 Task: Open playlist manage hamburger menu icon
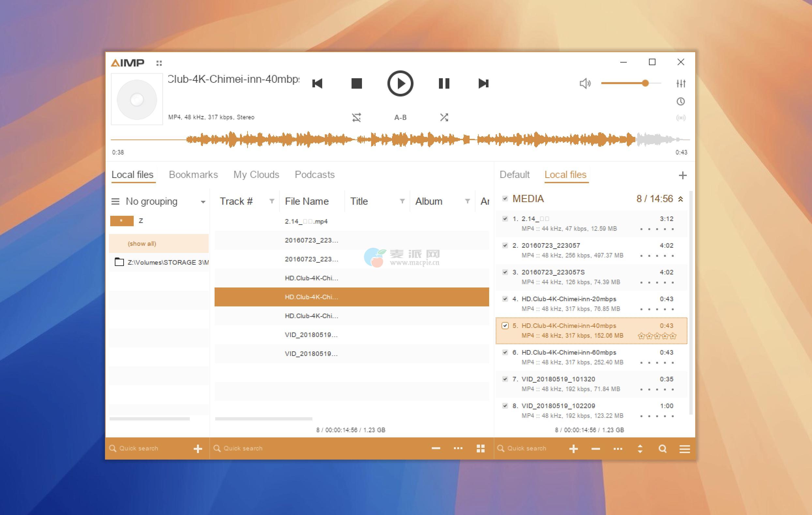[684, 449]
